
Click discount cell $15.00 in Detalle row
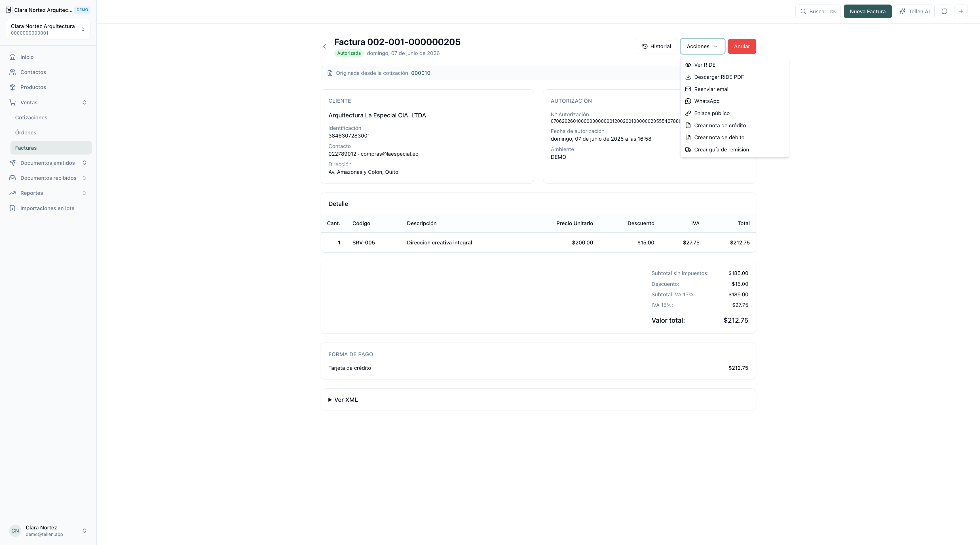[x=646, y=243]
